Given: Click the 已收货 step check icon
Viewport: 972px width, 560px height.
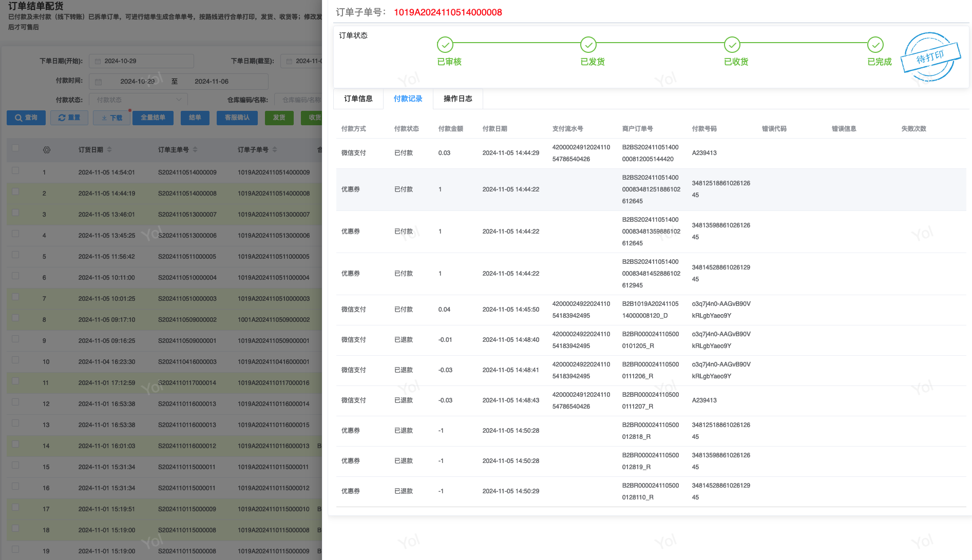Looking at the screenshot, I should point(732,45).
